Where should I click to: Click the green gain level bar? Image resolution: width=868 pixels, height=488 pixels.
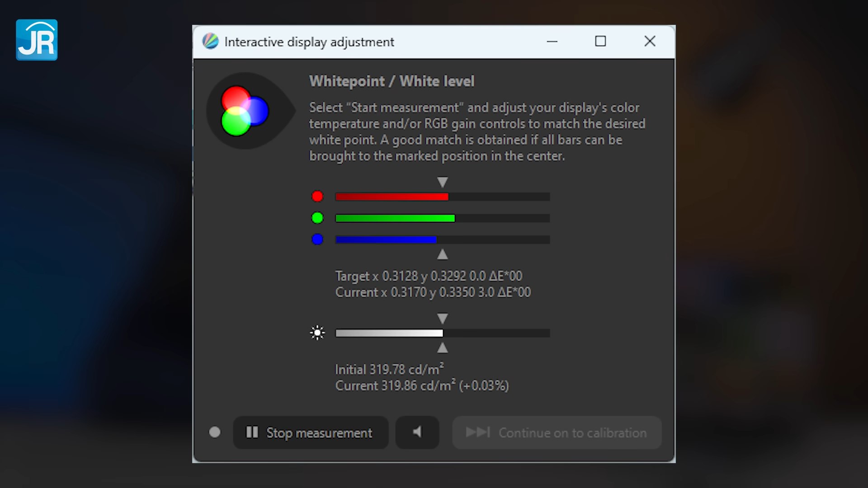442,218
